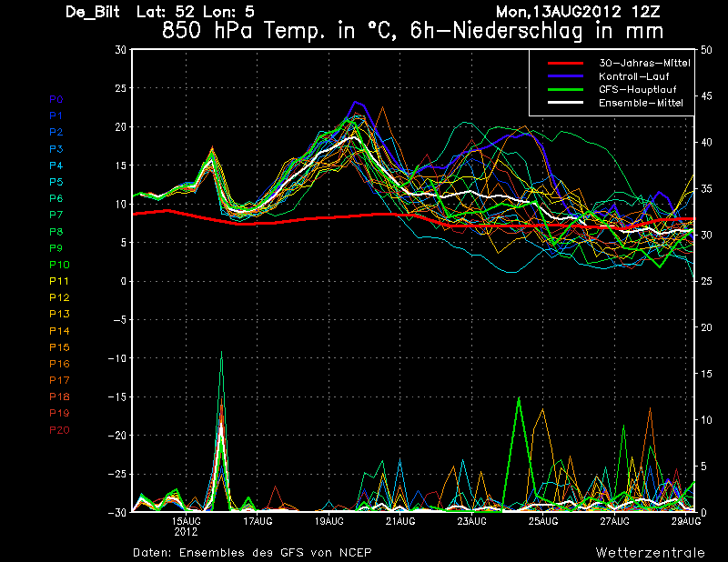
Task: Click the blue Kontroll-Lauf legend line
Action: click(565, 75)
